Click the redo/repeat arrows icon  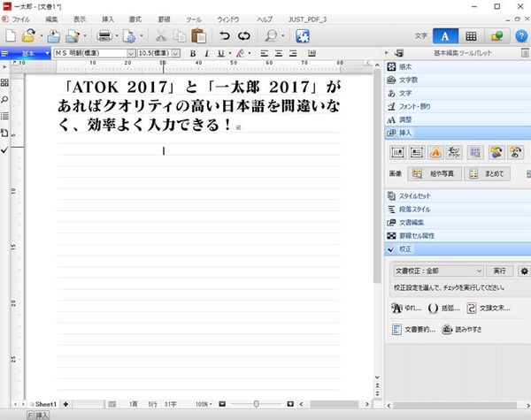pyautogui.click(x=244, y=36)
